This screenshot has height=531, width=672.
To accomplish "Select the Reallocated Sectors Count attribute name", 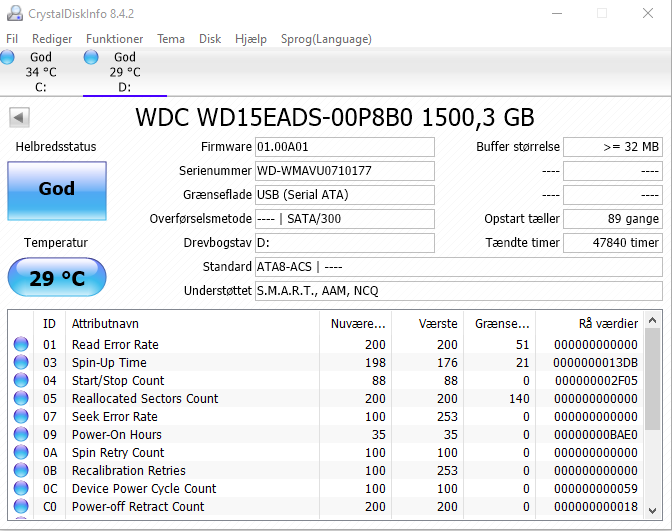I will (x=145, y=399).
